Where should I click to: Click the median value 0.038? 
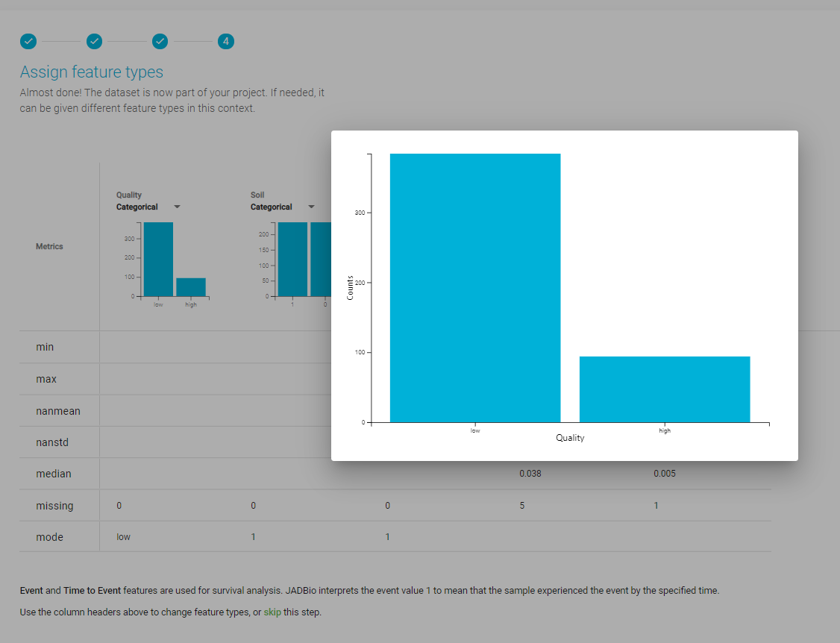click(x=530, y=474)
